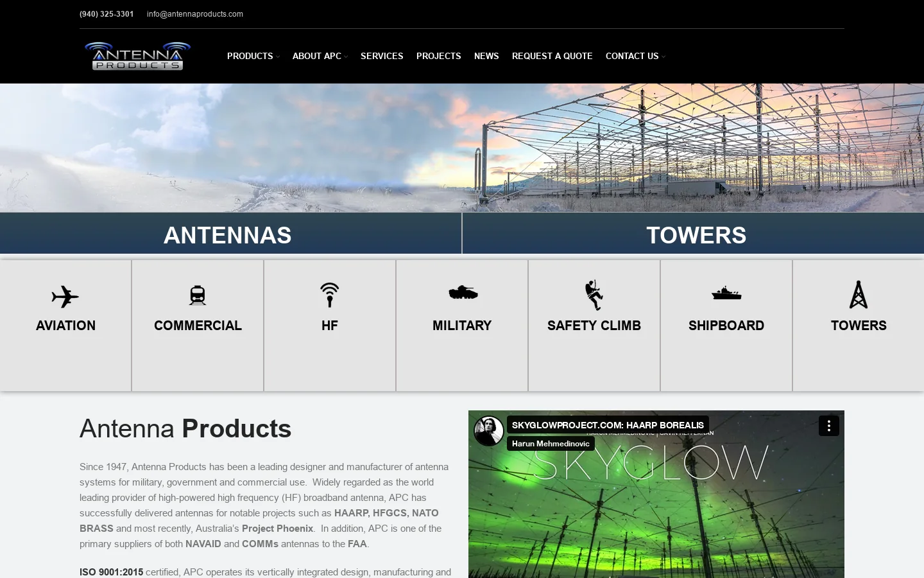Open the Safety Climb category label

click(594, 326)
